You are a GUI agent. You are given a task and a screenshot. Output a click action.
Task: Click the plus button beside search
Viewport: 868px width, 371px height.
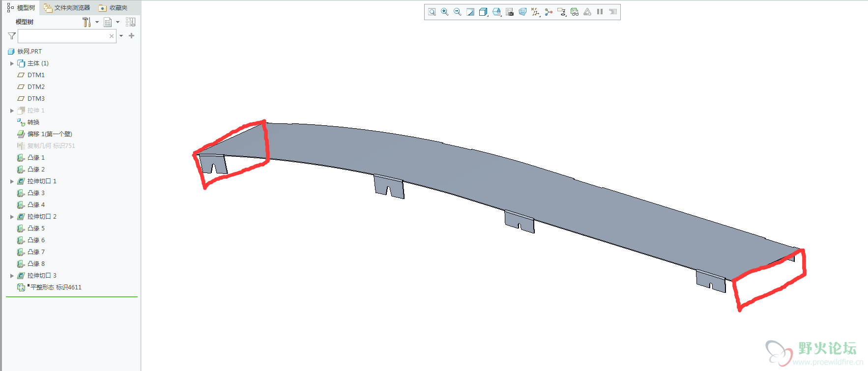131,36
